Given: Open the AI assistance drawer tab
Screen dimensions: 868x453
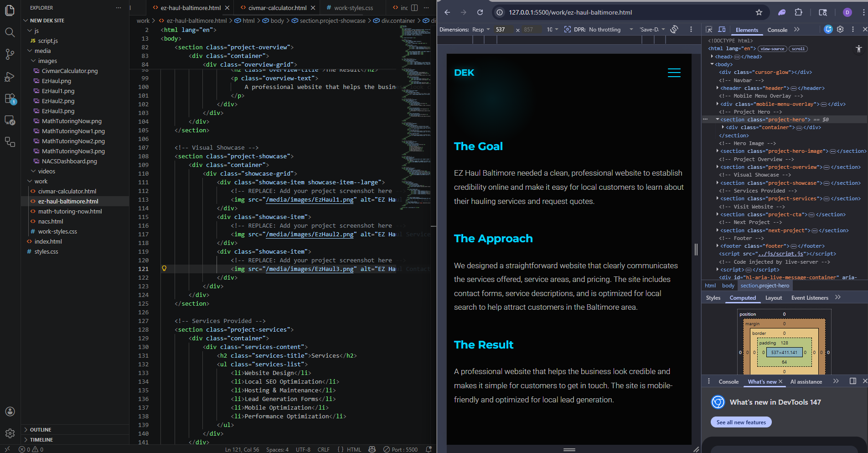Looking at the screenshot, I should [x=806, y=382].
